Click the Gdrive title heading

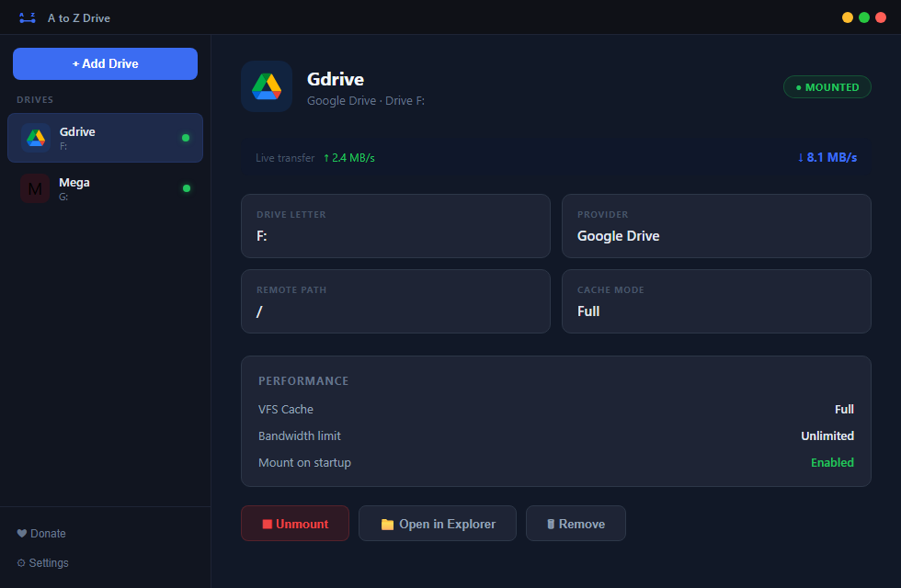coord(336,79)
